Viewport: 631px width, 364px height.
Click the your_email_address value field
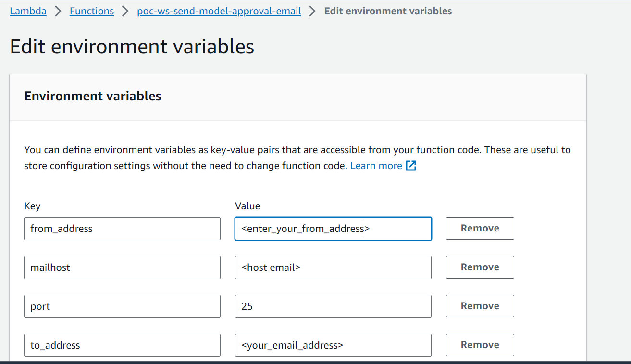tap(333, 345)
